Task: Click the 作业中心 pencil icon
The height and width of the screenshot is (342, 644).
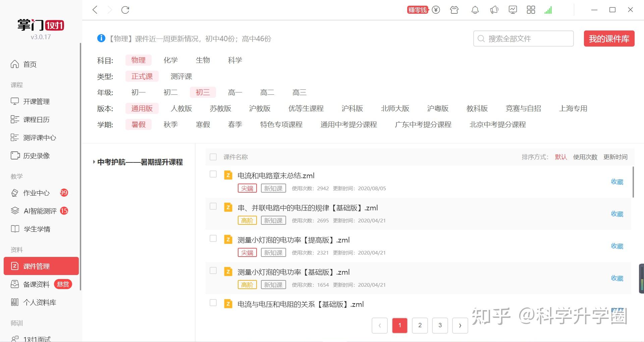Action: click(x=15, y=193)
